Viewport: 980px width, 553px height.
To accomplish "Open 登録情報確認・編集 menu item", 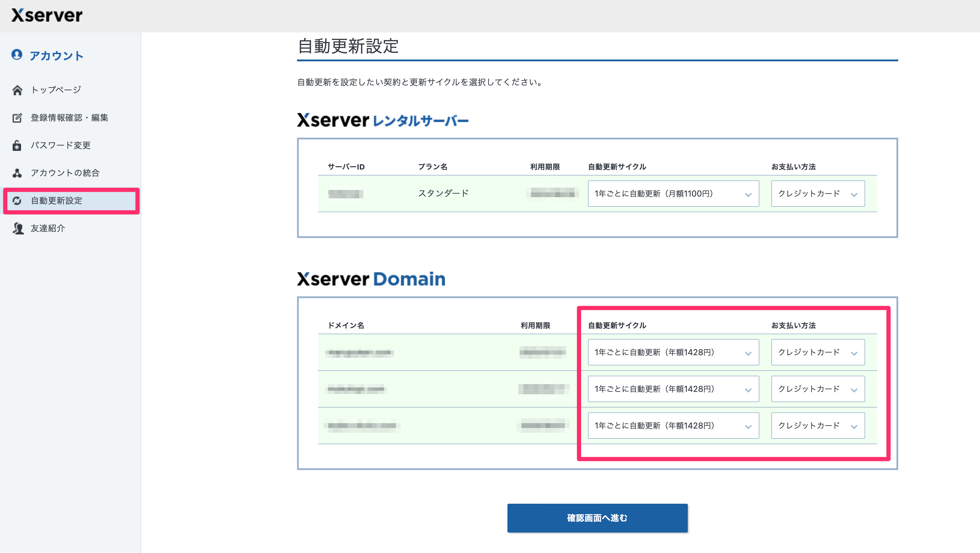I will coord(69,118).
